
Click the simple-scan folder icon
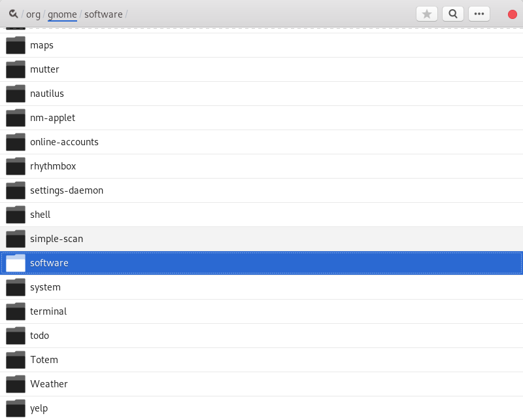[16, 239]
